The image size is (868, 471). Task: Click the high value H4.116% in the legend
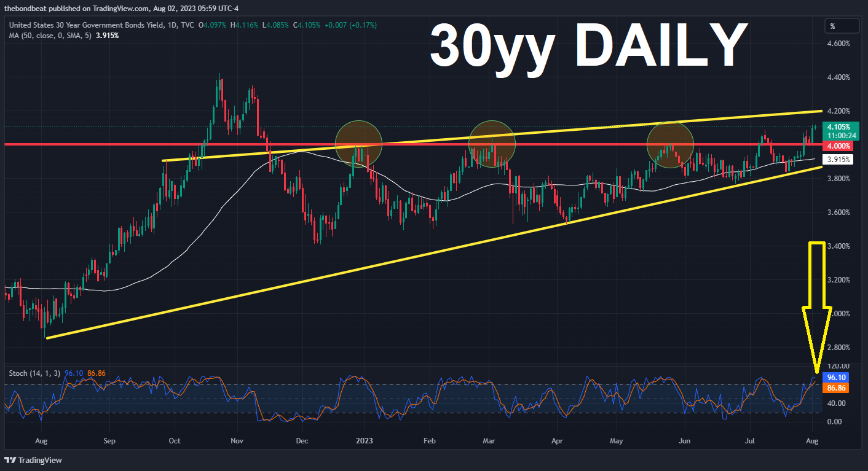244,25
